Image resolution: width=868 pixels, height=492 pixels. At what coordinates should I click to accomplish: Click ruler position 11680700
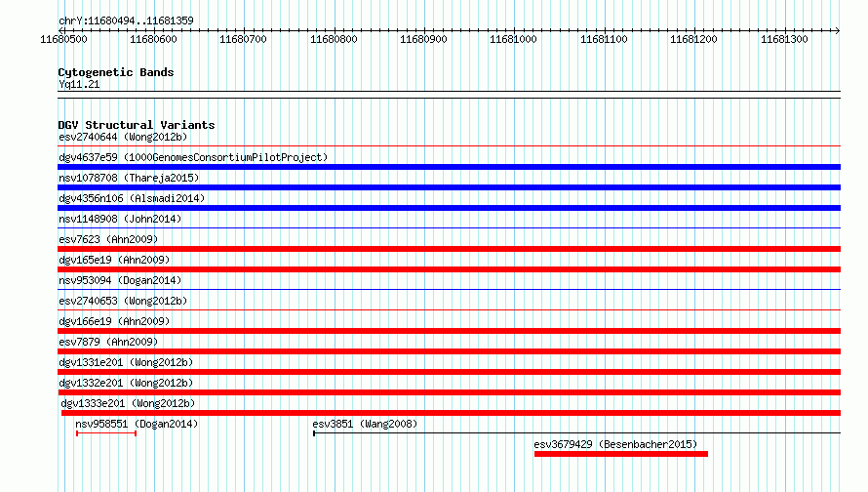[243, 39]
